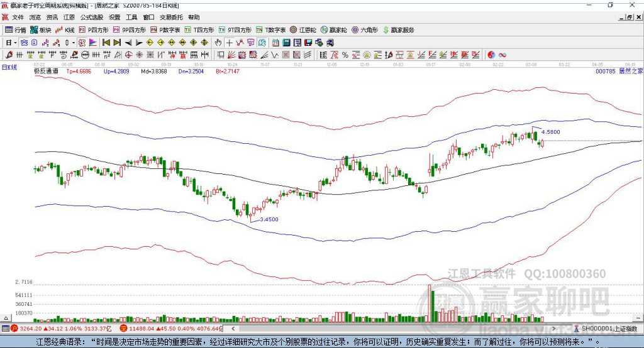The height and width of the screenshot is (348, 644).
Task: Click the bottom-right collapse arrow
Action: click(x=638, y=318)
